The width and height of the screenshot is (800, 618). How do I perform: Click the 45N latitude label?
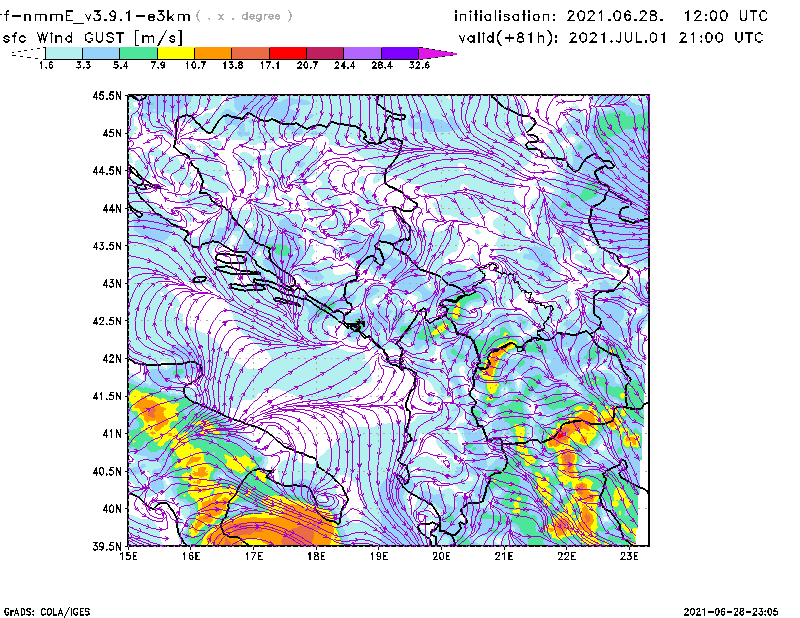click(112, 133)
